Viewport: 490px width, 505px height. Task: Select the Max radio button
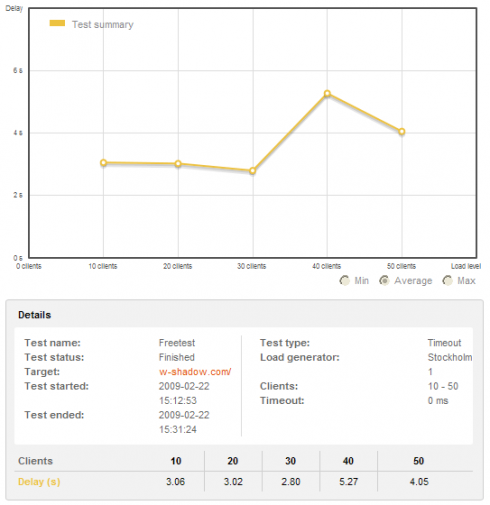click(447, 281)
